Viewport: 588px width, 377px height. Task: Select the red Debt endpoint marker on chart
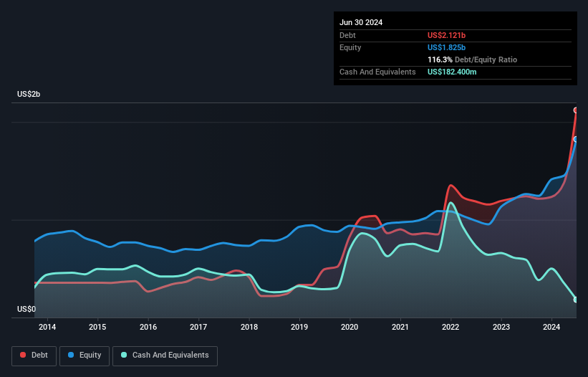pyautogui.click(x=576, y=110)
